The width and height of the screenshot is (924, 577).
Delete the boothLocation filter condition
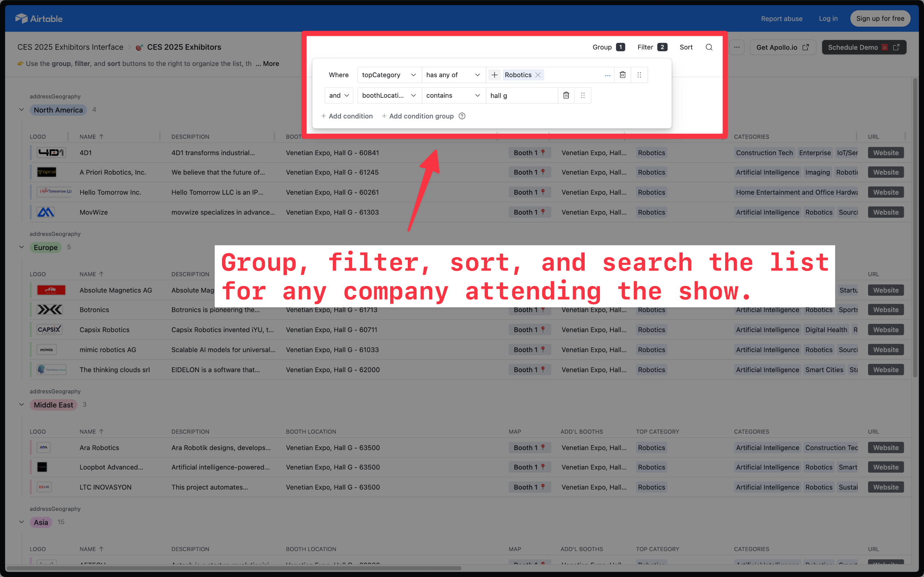[x=566, y=96]
